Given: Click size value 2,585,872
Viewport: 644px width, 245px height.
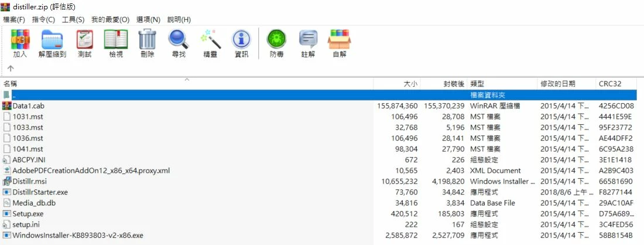Looking at the screenshot, I should tap(401, 236).
